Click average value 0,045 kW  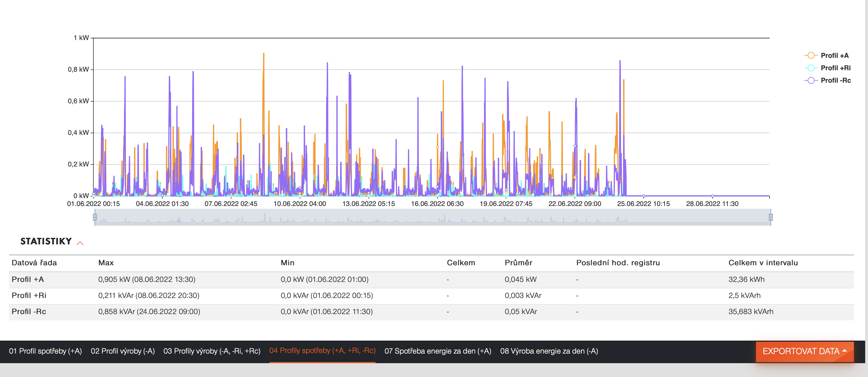(521, 280)
